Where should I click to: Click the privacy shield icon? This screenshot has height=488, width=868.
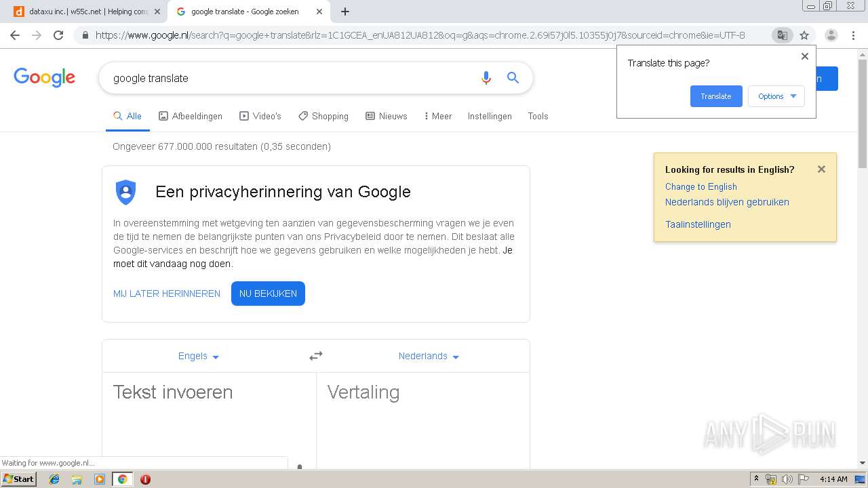coord(125,192)
